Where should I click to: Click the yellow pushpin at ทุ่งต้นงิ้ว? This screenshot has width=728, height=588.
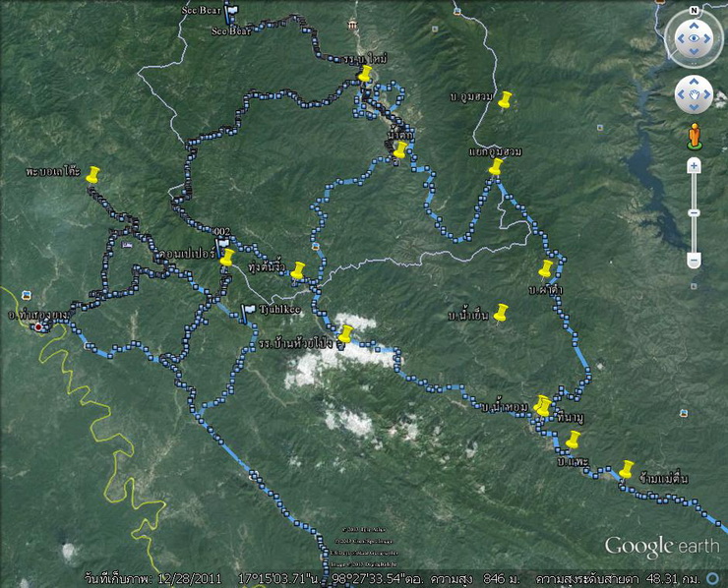click(x=299, y=269)
